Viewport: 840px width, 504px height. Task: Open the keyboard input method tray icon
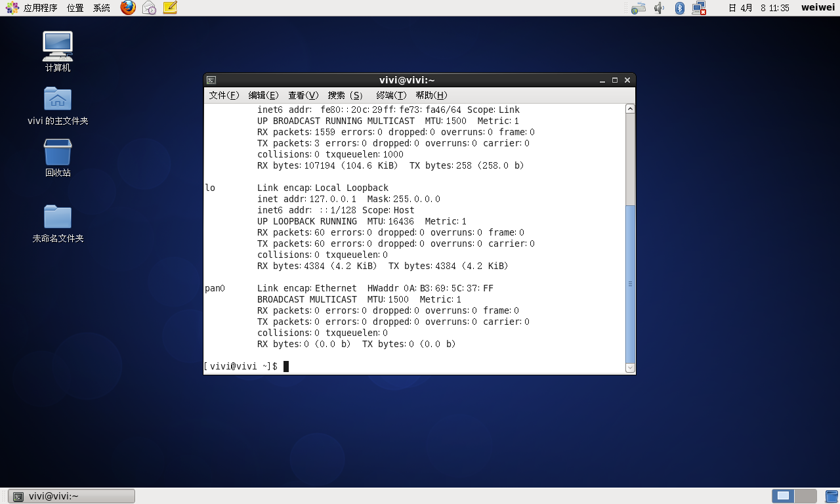click(x=638, y=9)
